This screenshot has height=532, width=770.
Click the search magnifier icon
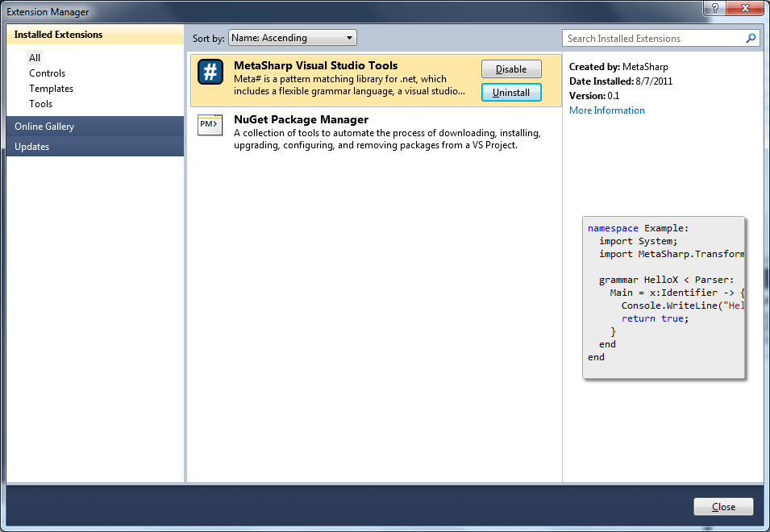[x=751, y=38]
